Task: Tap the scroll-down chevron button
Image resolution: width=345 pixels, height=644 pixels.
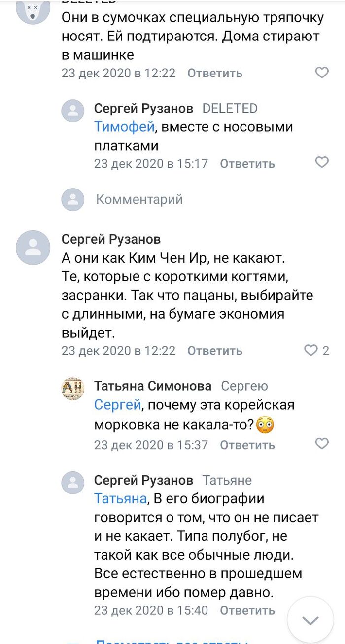Action: click(310, 619)
